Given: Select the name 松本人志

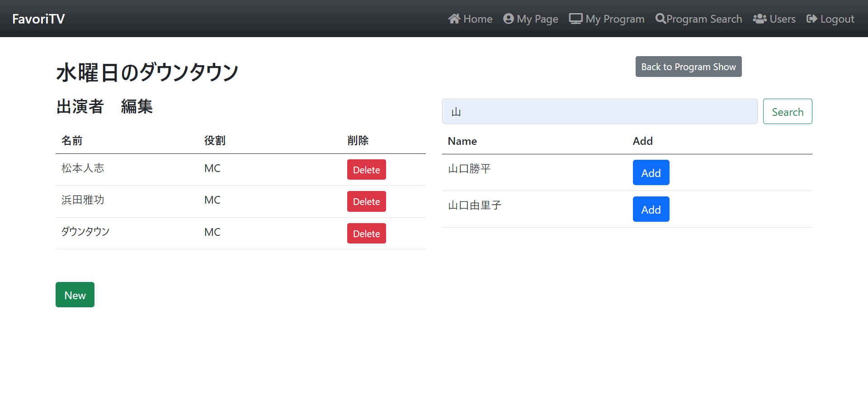Looking at the screenshot, I should (83, 168).
